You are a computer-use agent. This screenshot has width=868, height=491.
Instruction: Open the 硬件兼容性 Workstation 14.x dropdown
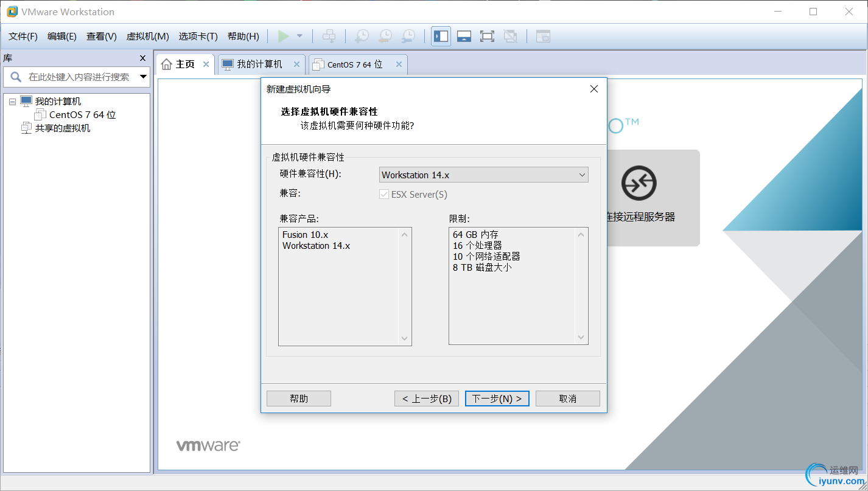click(484, 175)
